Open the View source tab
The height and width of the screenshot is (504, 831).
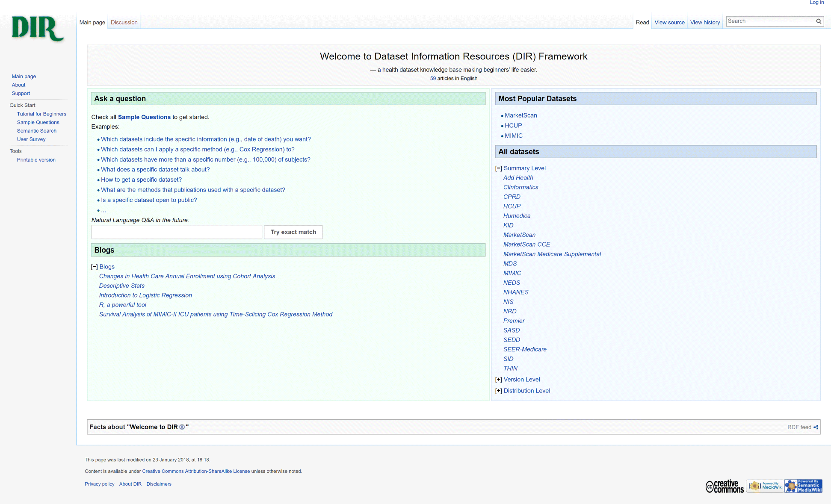pyautogui.click(x=669, y=22)
